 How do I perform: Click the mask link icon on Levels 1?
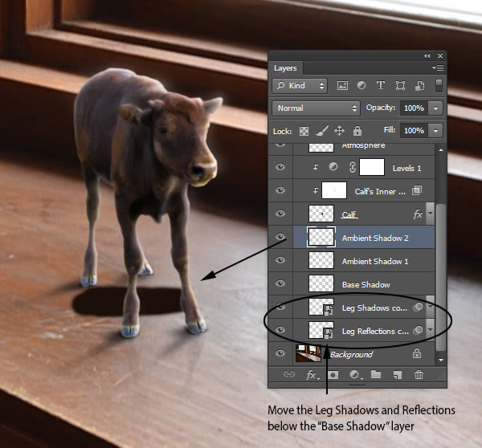coord(353,167)
